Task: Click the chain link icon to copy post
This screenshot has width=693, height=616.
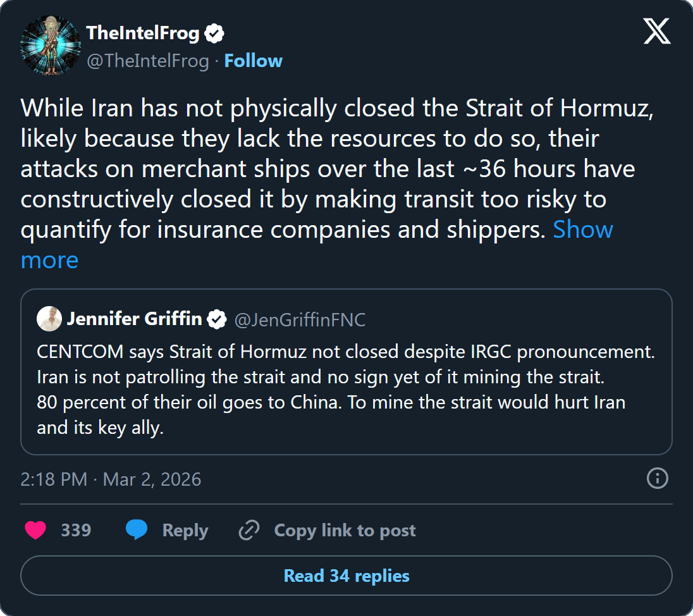Action: (x=249, y=530)
